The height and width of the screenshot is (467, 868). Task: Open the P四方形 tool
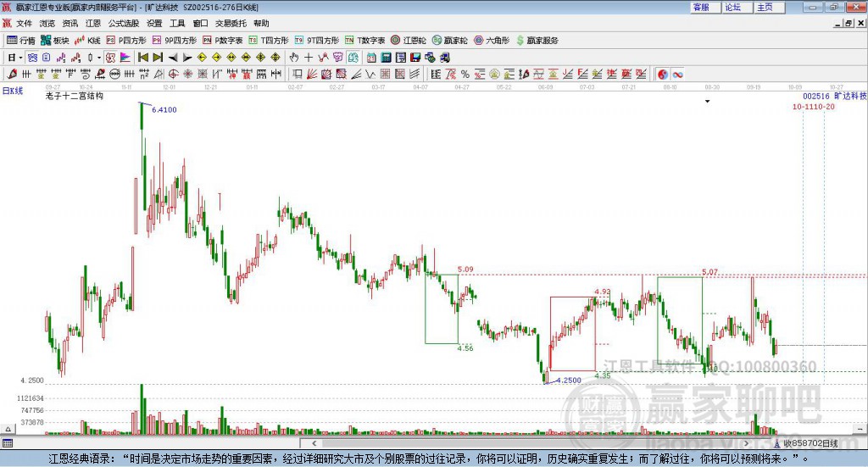[126, 41]
